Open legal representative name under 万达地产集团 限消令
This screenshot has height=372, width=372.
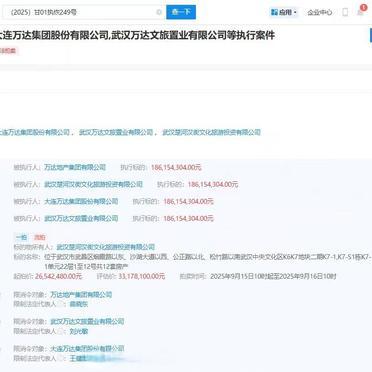pos(78,304)
